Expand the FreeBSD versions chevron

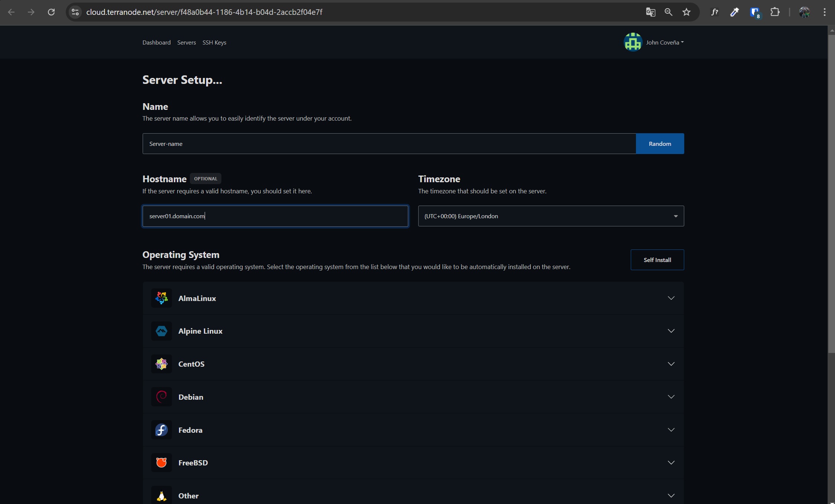click(671, 462)
